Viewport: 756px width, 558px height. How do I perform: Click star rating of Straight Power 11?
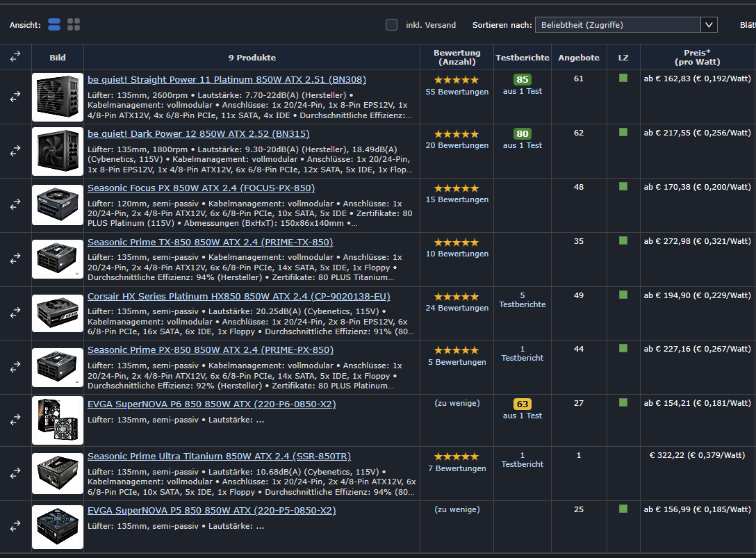[457, 80]
